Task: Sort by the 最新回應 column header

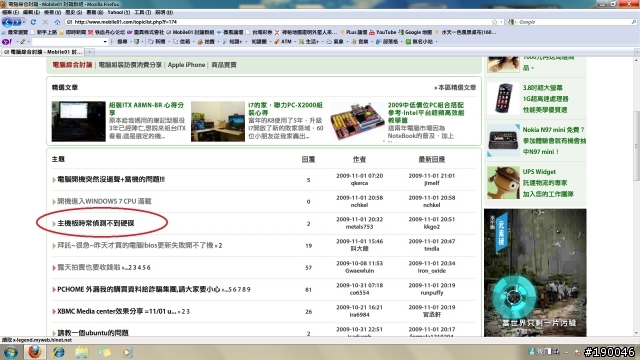Action: 431,159
